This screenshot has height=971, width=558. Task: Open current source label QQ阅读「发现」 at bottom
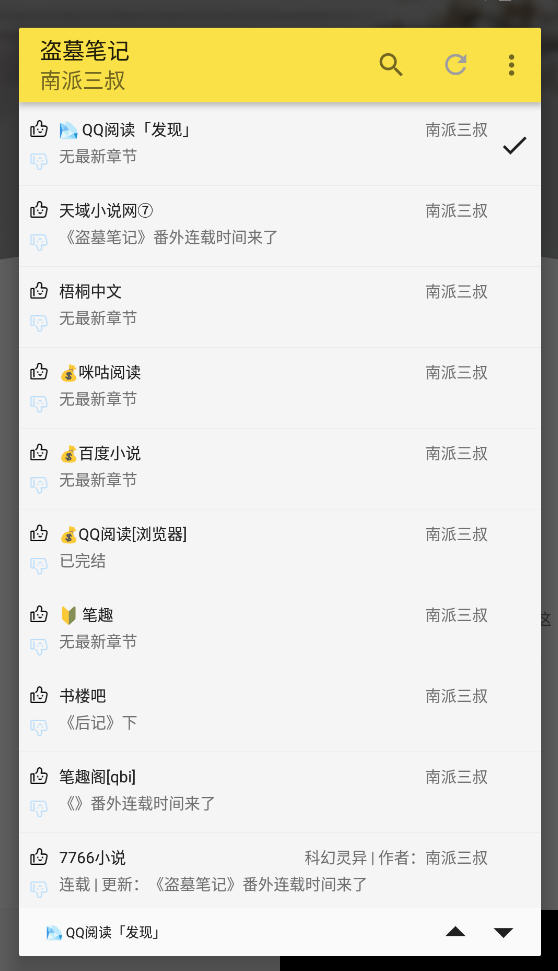[103, 932]
